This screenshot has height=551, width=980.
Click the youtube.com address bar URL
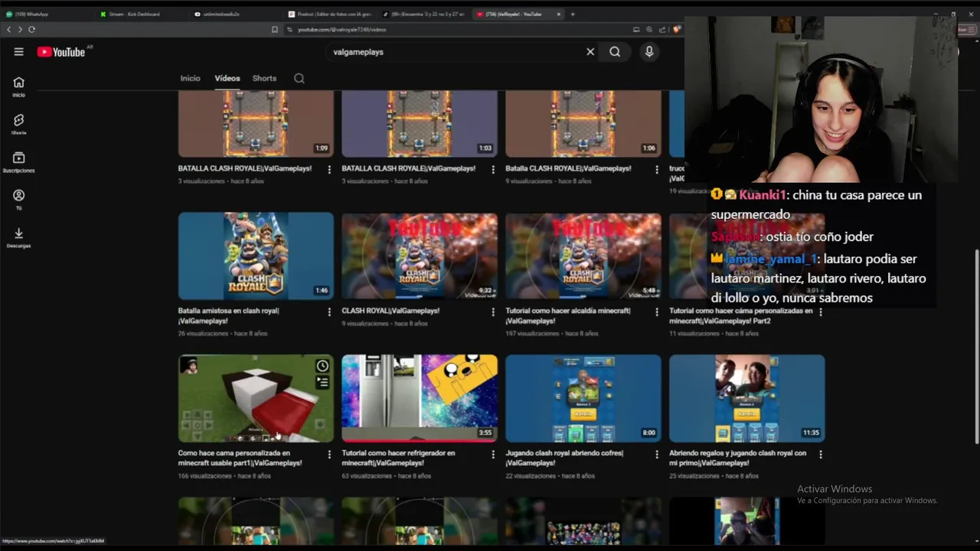[341, 29]
